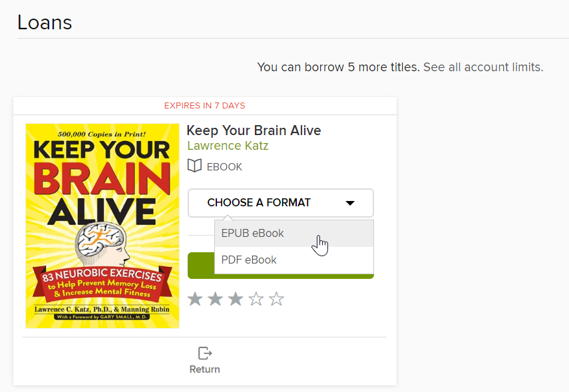569x392 pixels.
Task: Click the EXPIRES IN 7 DAYS banner
Action: [205, 106]
